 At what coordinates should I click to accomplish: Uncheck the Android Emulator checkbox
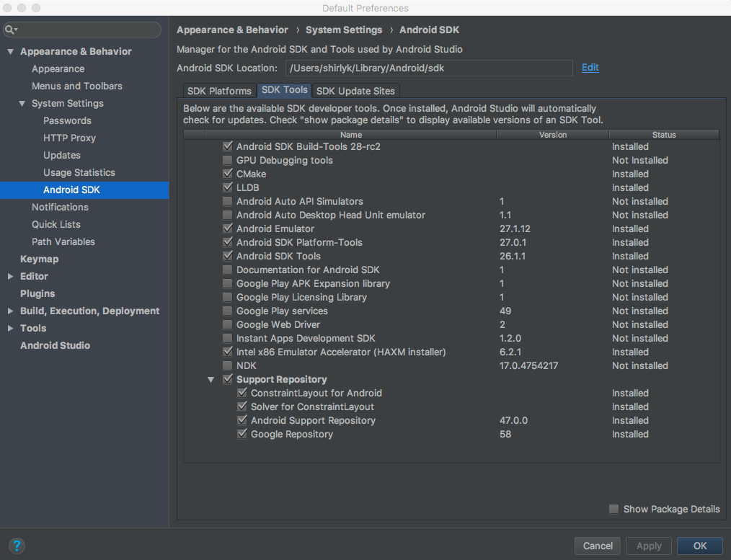(228, 228)
